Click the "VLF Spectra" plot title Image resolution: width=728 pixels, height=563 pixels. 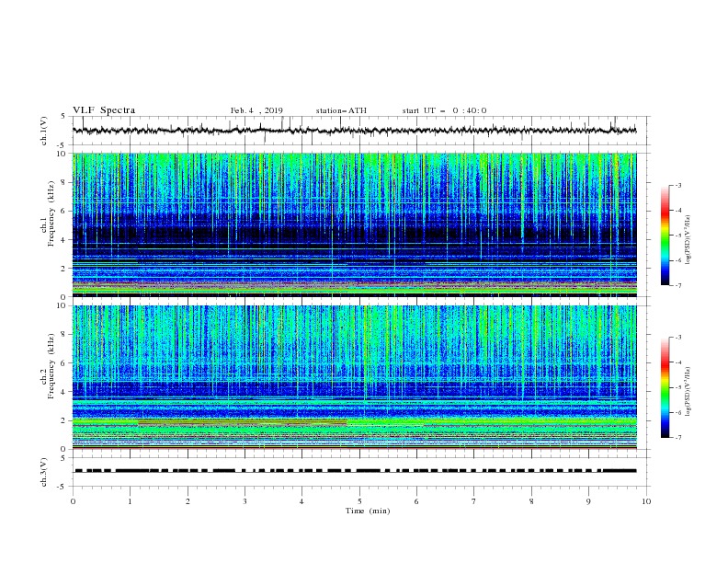point(104,110)
